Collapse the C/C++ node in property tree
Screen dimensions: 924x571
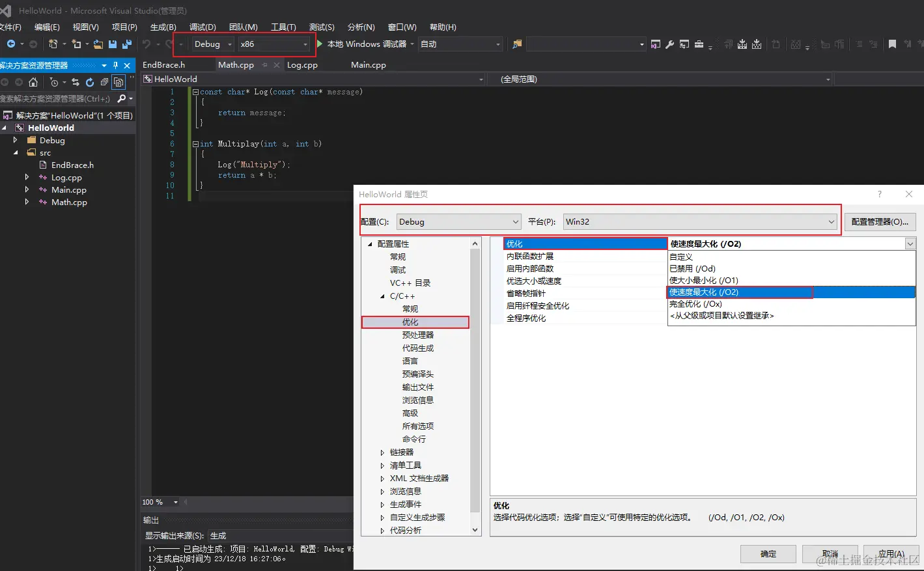point(382,296)
